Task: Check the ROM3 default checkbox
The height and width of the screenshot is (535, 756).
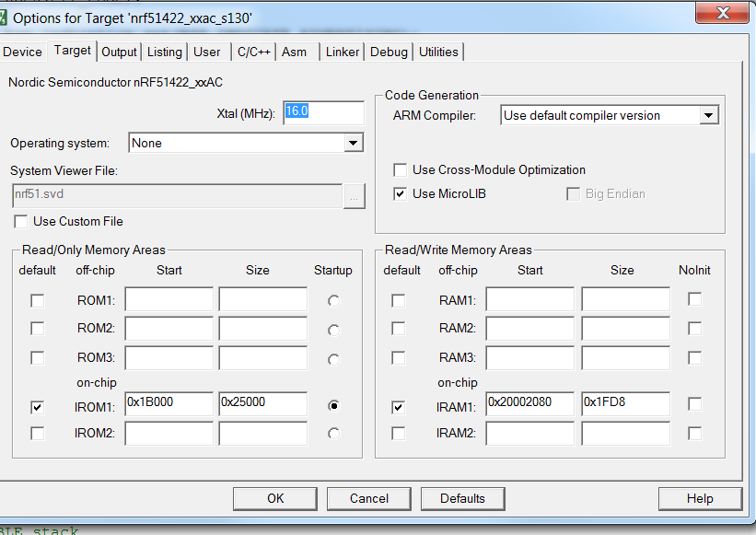Action: (37, 358)
